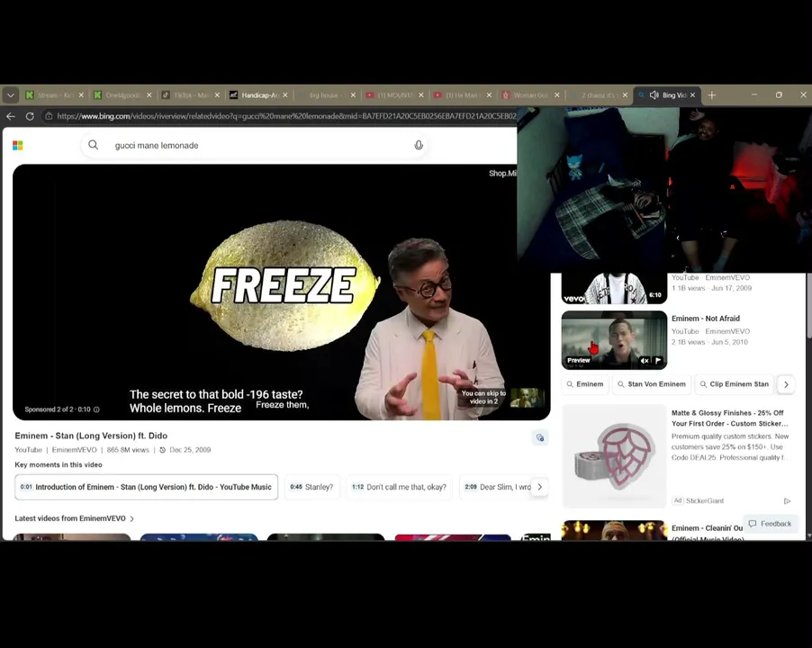This screenshot has width=812, height=648.
Task: Expand more key moments with arrow
Action: point(539,487)
